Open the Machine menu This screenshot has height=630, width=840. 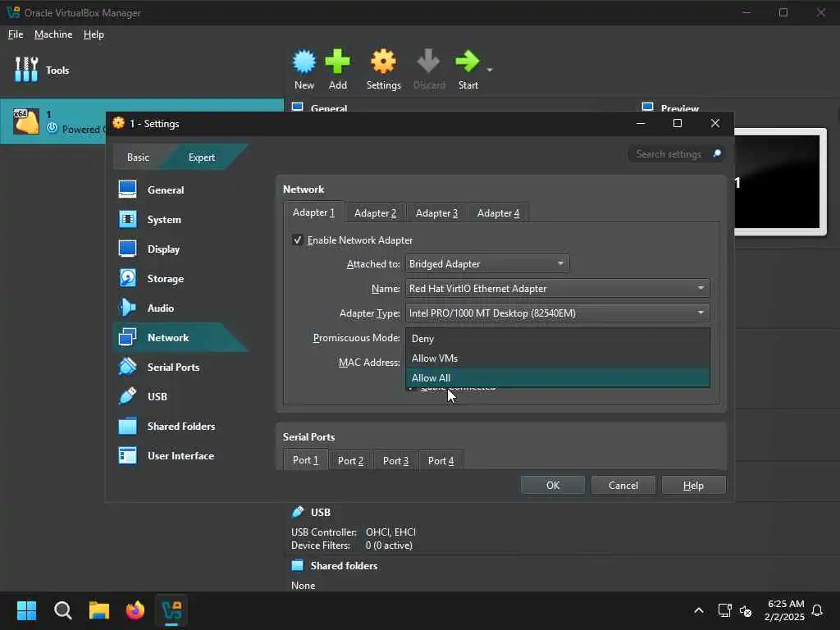coord(53,34)
